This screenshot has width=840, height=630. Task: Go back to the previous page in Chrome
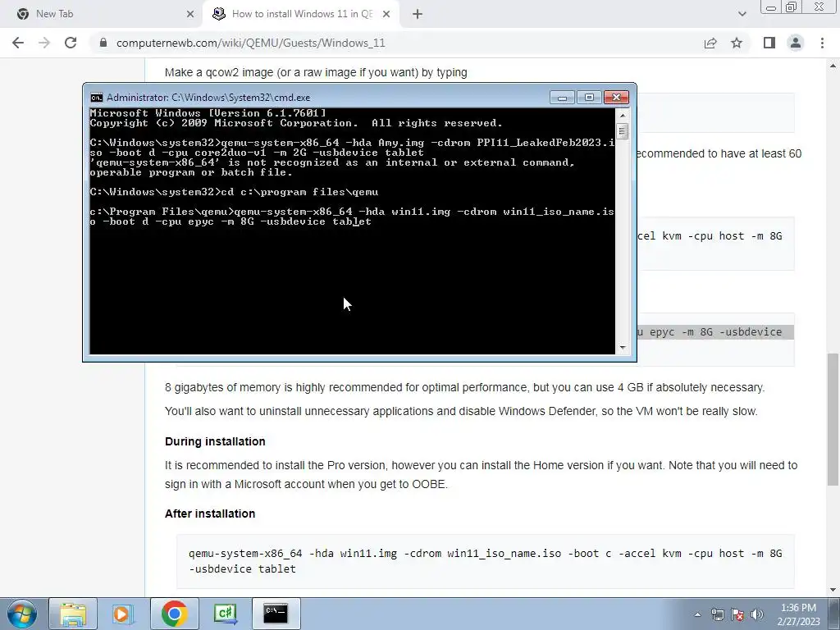point(18,43)
